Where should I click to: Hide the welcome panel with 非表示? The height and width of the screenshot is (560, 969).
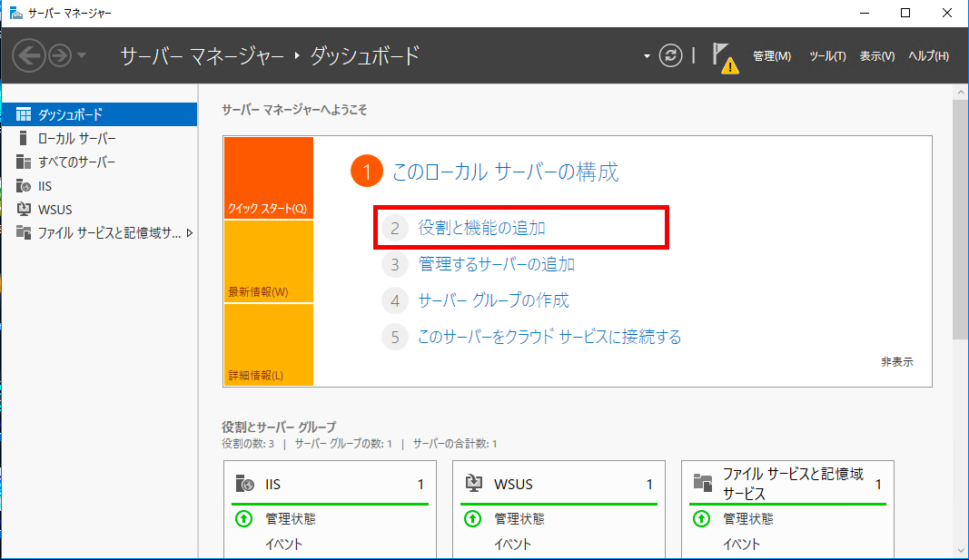point(896,362)
